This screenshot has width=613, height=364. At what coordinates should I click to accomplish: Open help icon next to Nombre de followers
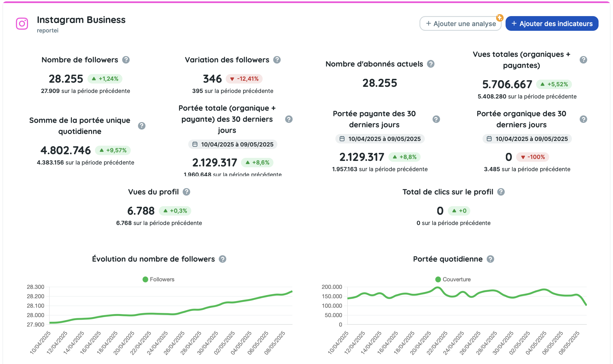tap(126, 60)
